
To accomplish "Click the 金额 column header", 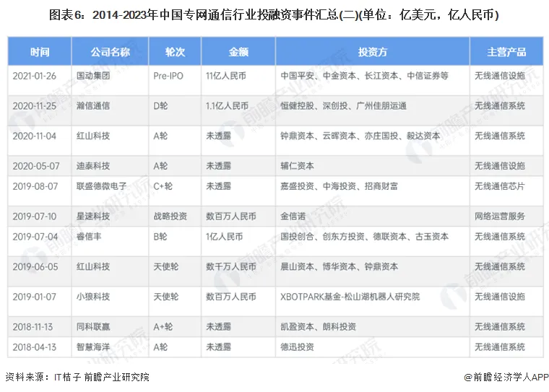I will 238,52.
